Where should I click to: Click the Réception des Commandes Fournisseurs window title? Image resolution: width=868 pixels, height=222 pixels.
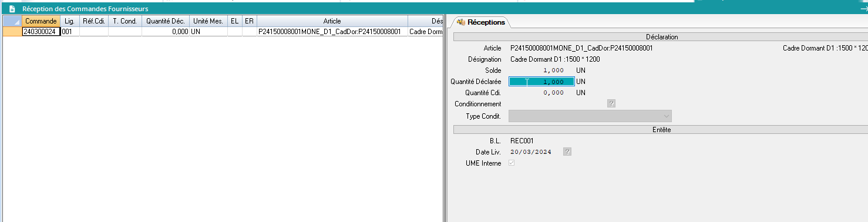click(x=85, y=9)
